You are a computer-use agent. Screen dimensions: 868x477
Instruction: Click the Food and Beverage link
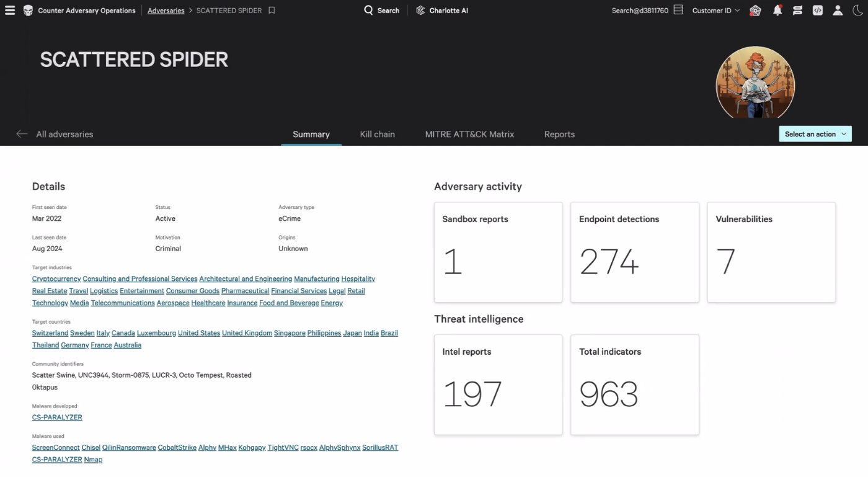(289, 303)
